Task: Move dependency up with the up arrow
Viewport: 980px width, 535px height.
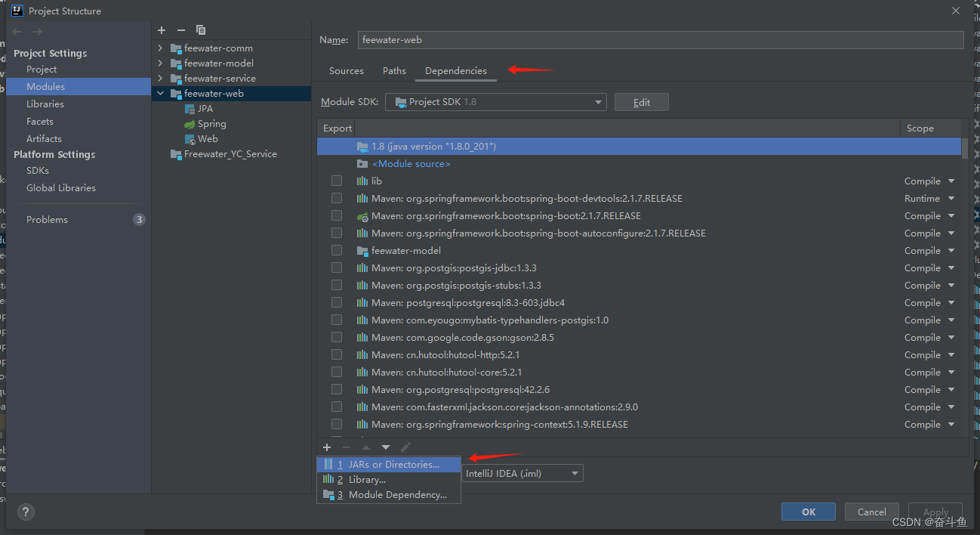Action: [x=366, y=447]
